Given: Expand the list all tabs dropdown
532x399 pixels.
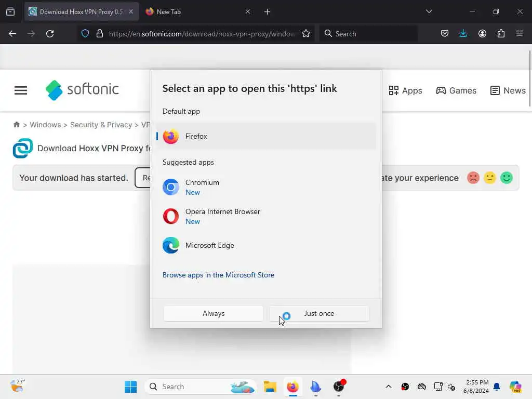Looking at the screenshot, I should 429,11.
